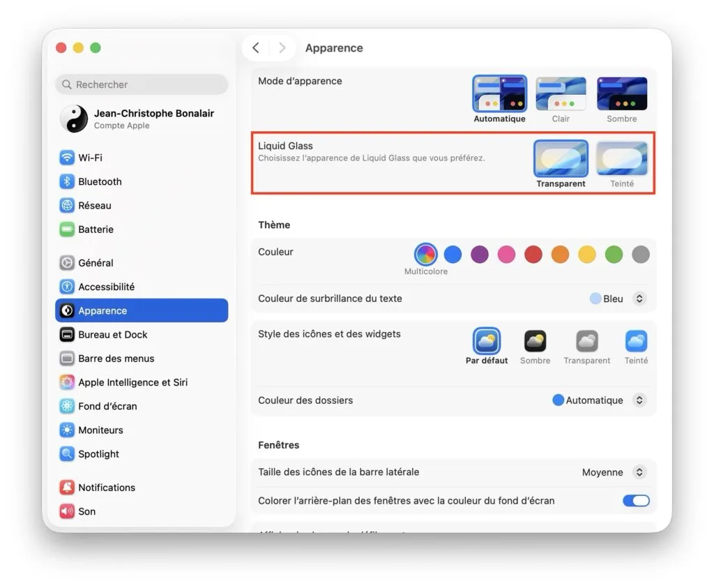The width and height of the screenshot is (714, 588).
Task: Select the Sombre appearance mode
Action: pyautogui.click(x=621, y=93)
